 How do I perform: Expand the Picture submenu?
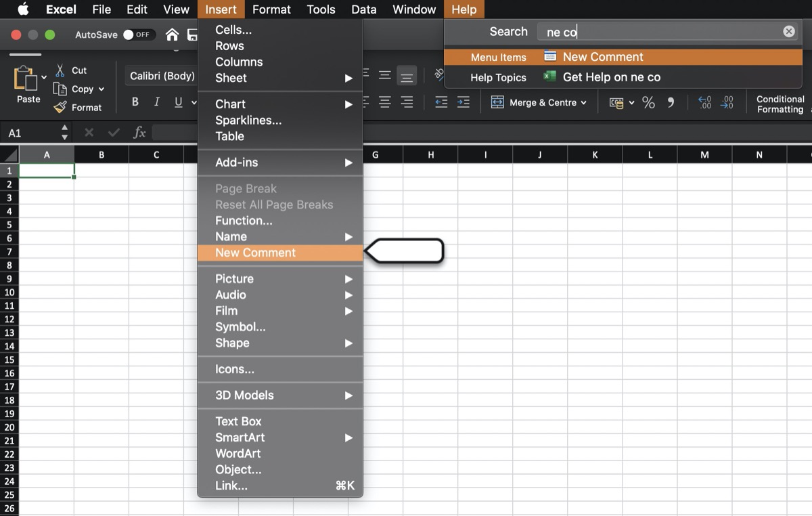click(348, 279)
